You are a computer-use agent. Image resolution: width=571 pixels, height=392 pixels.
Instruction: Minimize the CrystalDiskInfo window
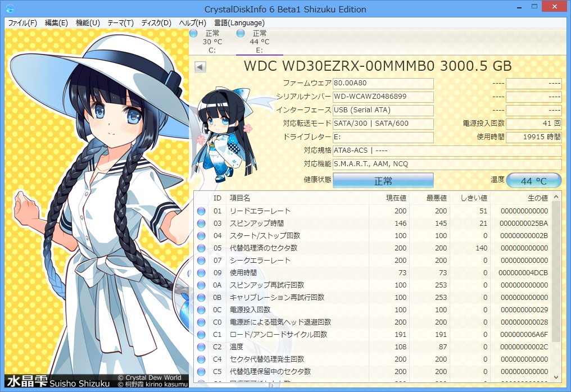tap(520, 7)
